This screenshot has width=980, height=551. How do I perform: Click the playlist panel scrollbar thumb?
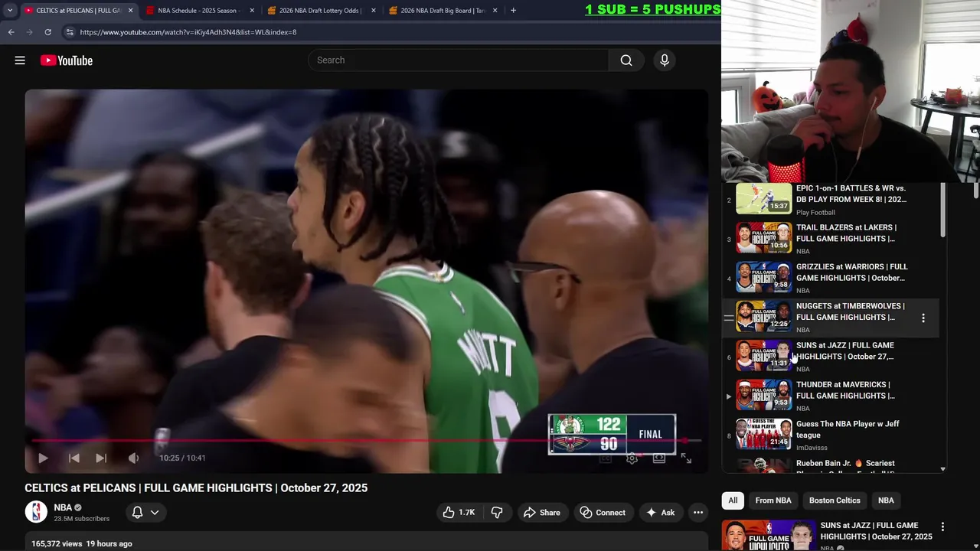click(943, 211)
